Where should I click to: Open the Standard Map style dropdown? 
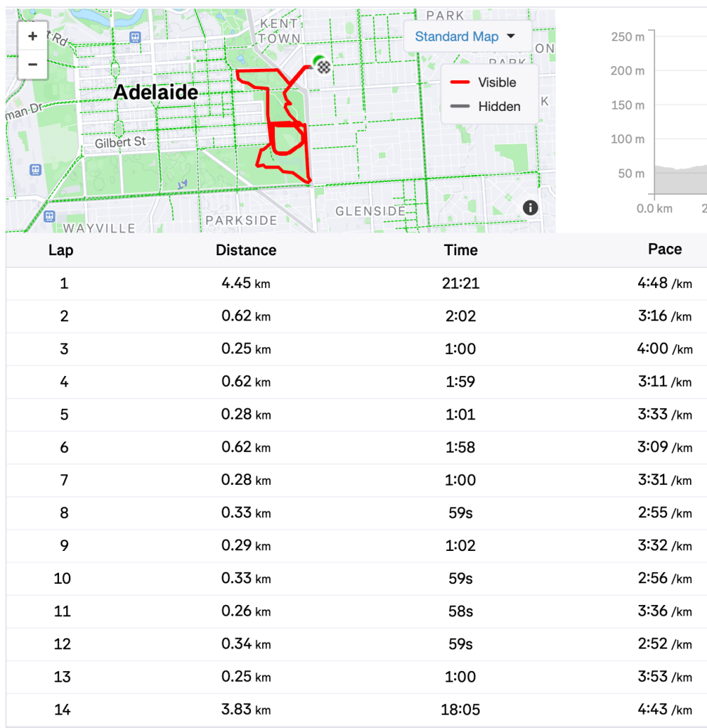(464, 36)
